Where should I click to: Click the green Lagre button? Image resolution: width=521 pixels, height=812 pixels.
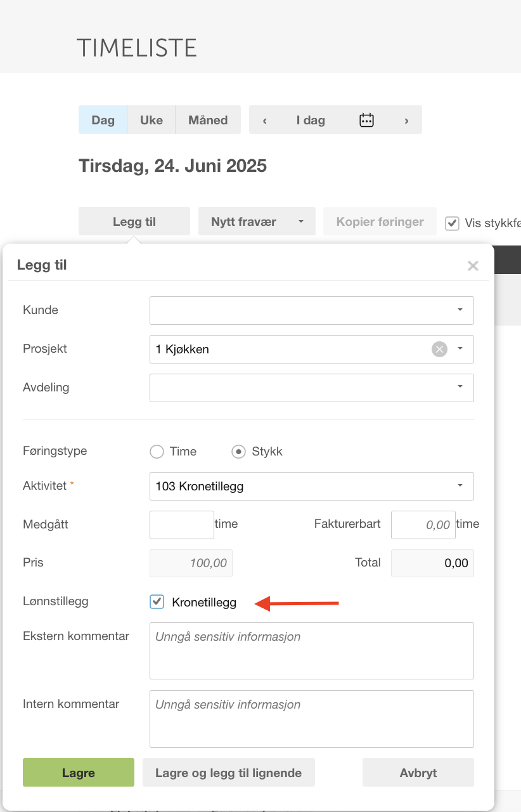pos(79,773)
